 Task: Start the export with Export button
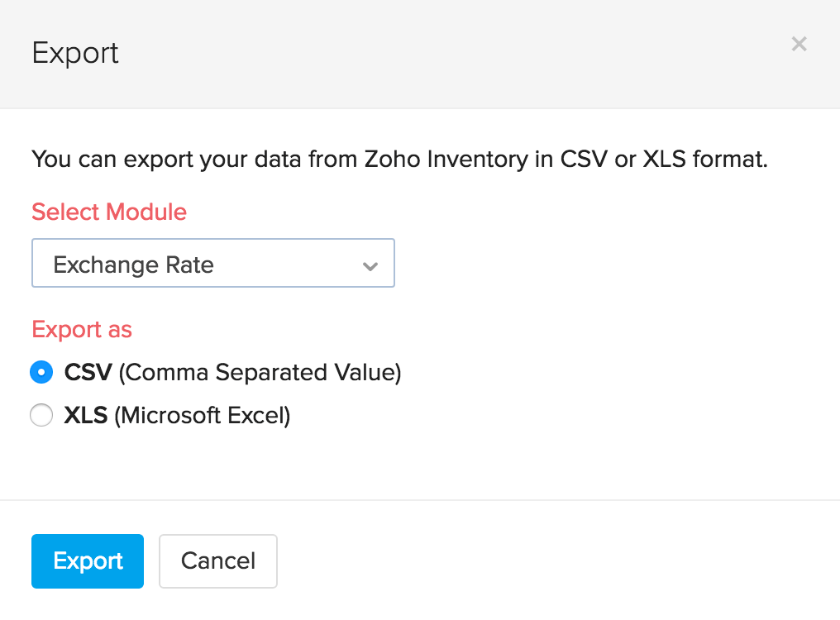pyautogui.click(x=87, y=560)
